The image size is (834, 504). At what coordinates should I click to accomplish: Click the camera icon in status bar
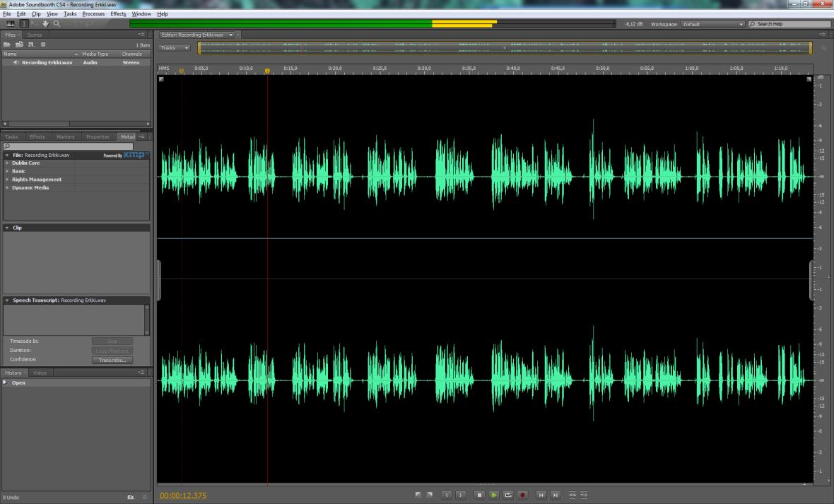coord(131,497)
